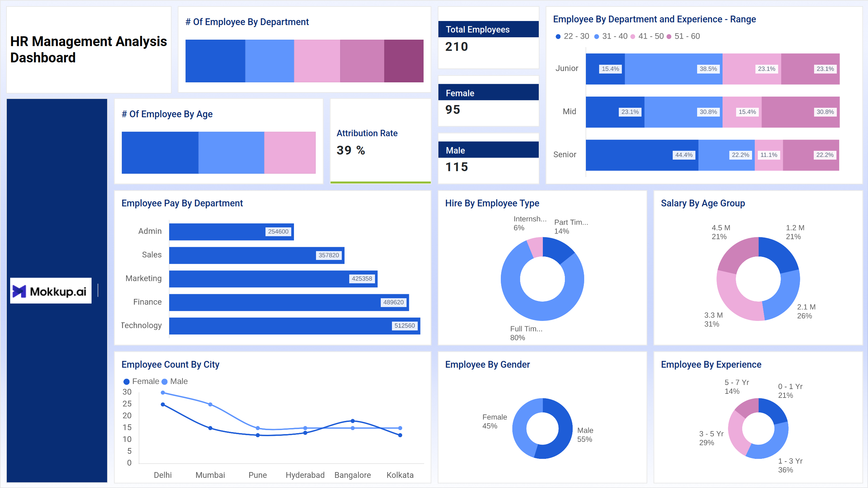Click the Salary By Age Group title
The height and width of the screenshot is (488, 868).
[x=703, y=203]
